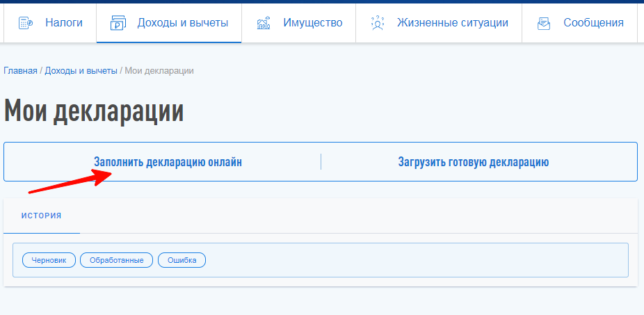The height and width of the screenshot is (315, 644).
Task: Open the Сообщения menu label
Action: click(x=593, y=23)
